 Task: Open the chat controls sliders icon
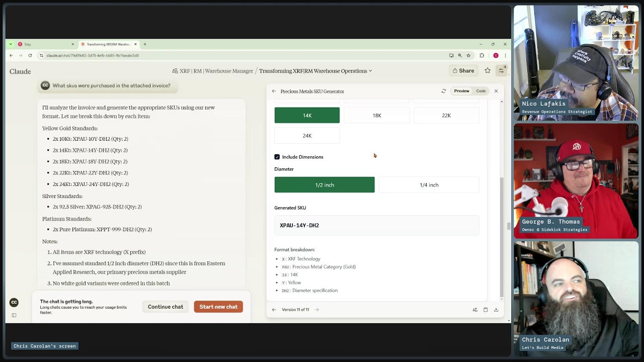pos(501,71)
